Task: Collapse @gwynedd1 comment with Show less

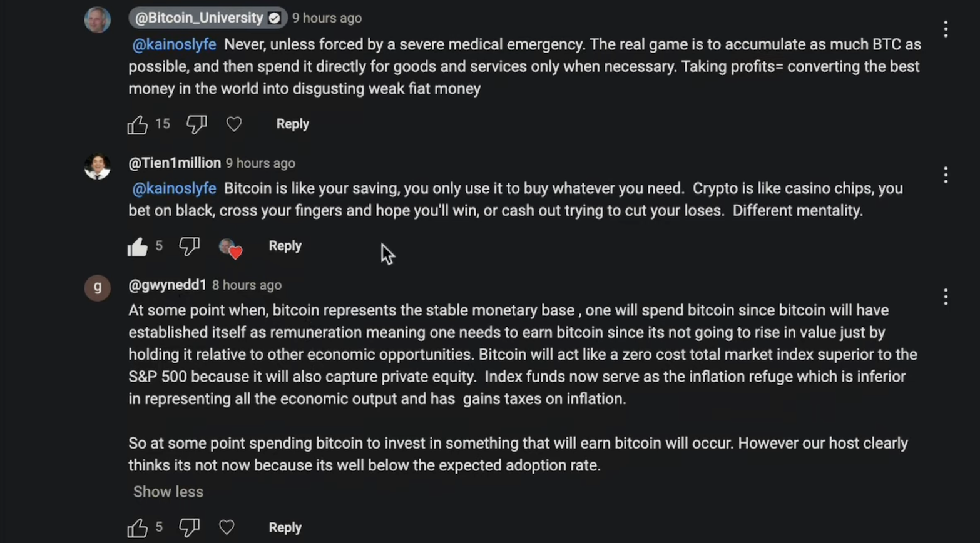Action: (168, 492)
